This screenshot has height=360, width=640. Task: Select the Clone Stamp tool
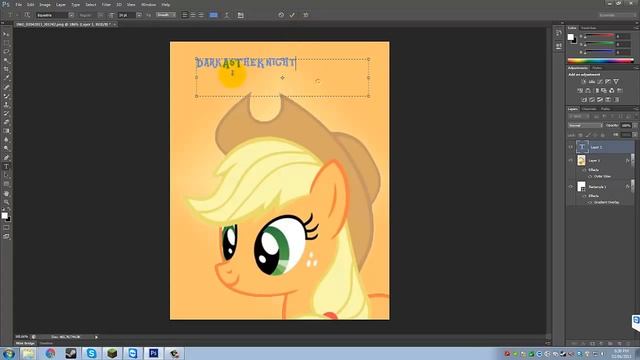[6, 105]
